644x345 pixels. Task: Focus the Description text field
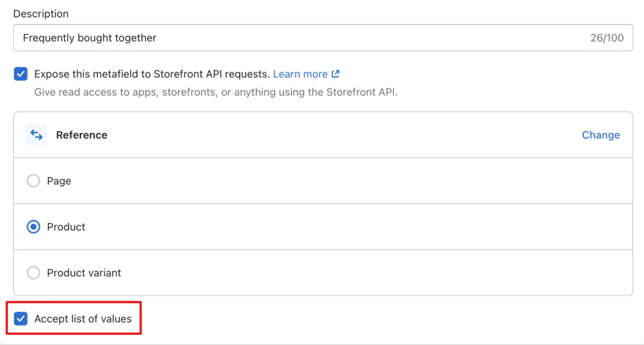[314, 38]
